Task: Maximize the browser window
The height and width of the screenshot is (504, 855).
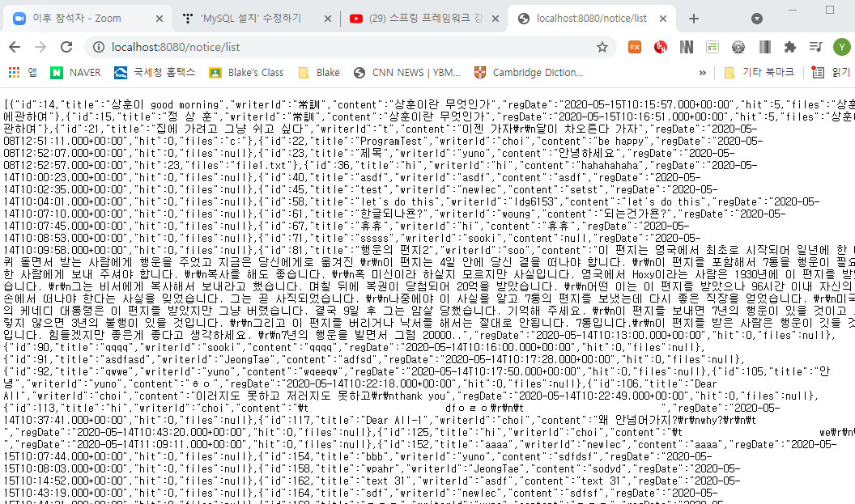Action: point(830,9)
